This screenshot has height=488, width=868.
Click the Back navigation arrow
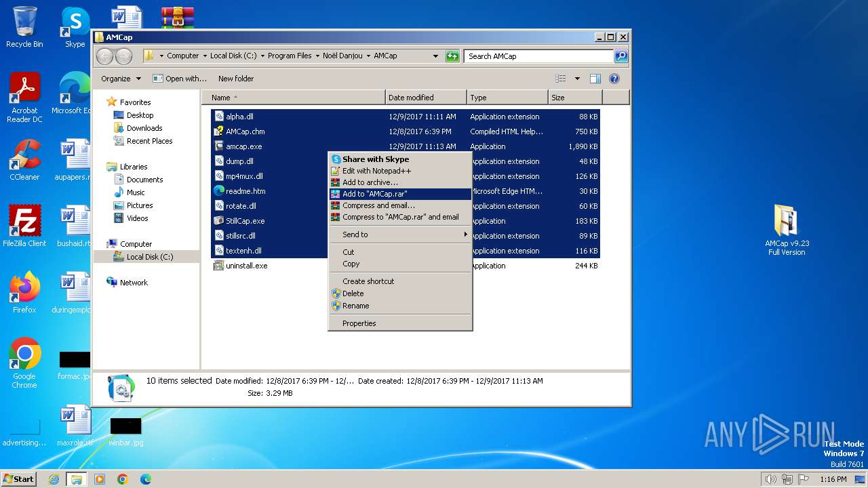pyautogui.click(x=105, y=56)
